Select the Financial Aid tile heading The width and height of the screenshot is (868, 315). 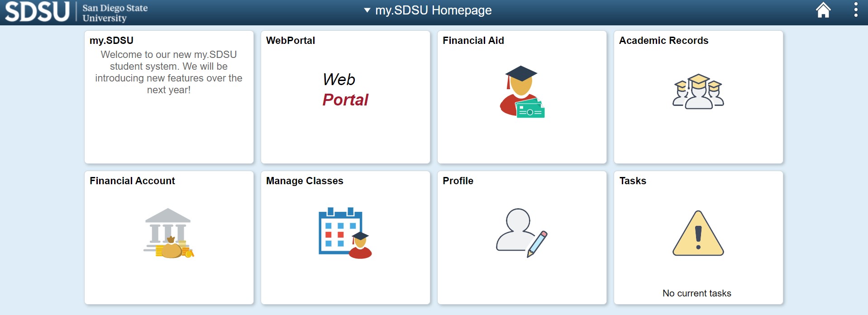point(473,40)
